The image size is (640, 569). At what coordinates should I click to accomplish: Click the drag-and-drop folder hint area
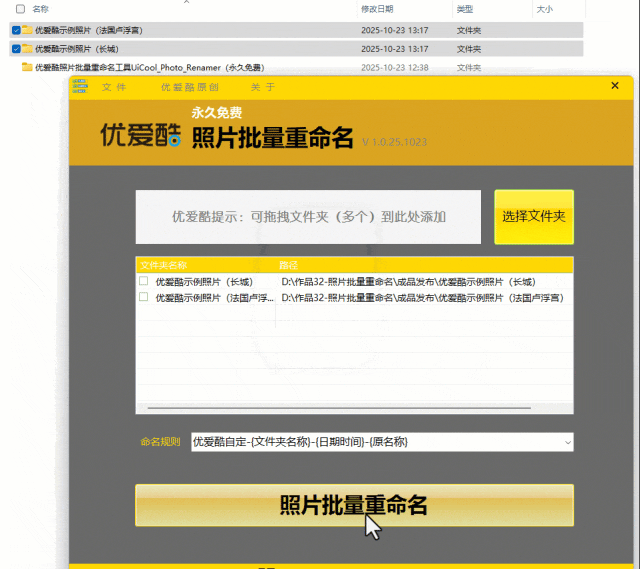pyautogui.click(x=308, y=217)
